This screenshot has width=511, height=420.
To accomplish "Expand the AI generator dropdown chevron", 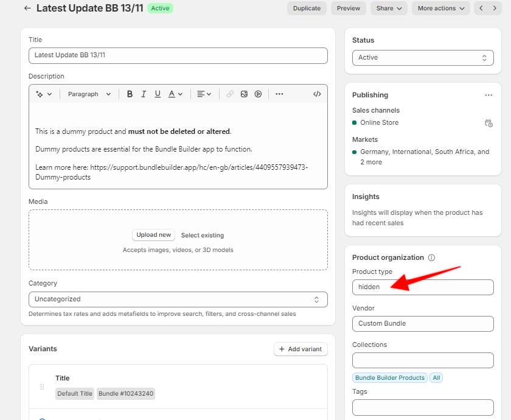I will tap(49, 94).
